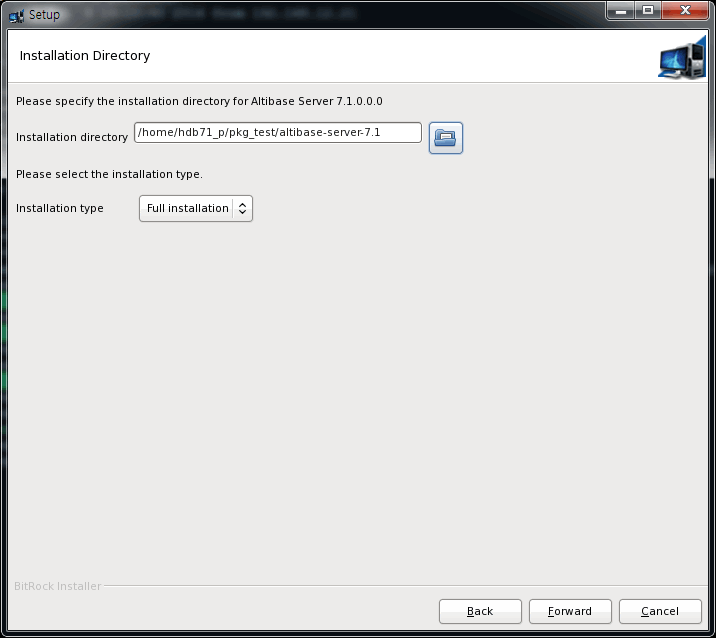Click inside the Installation directory text field
The height and width of the screenshot is (638, 716).
[277, 133]
